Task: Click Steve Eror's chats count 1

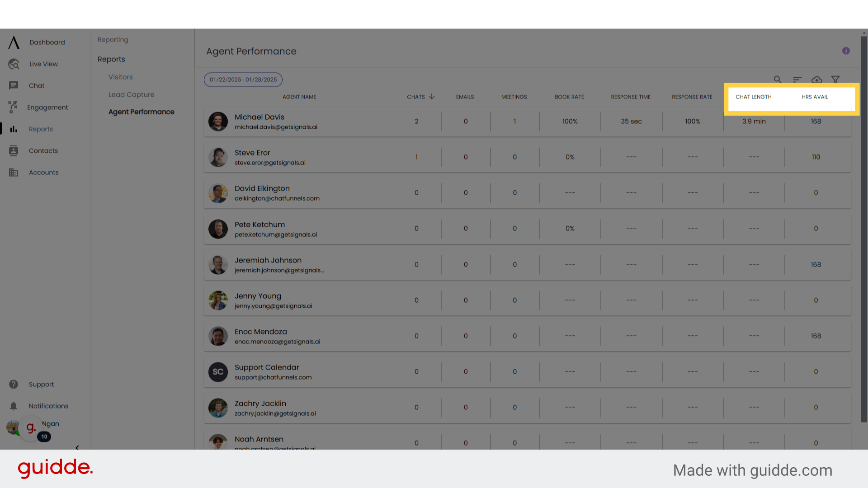Action: (417, 157)
